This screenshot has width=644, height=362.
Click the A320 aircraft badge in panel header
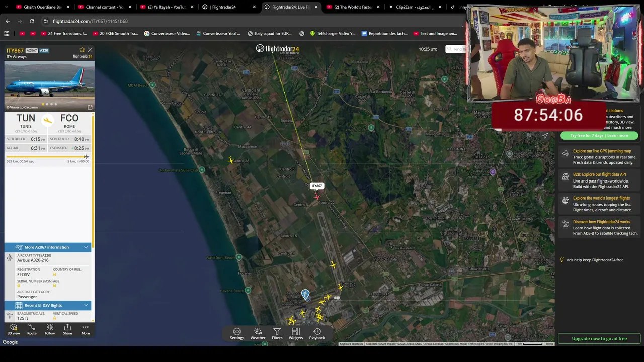coord(44,51)
